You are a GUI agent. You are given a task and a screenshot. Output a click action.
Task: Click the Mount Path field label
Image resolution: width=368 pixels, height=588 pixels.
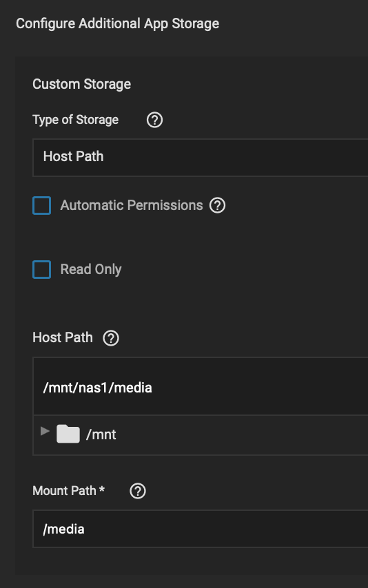point(64,491)
